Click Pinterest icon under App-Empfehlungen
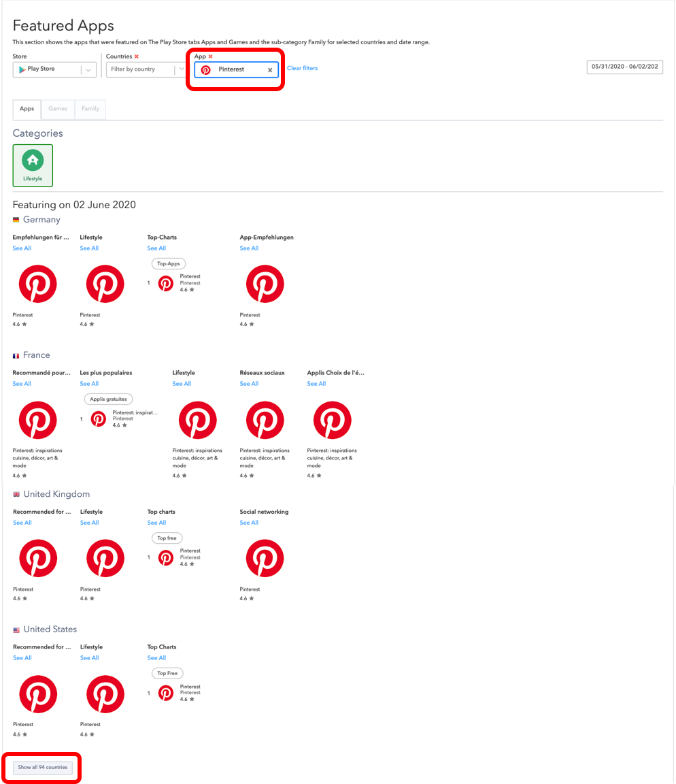 265,284
